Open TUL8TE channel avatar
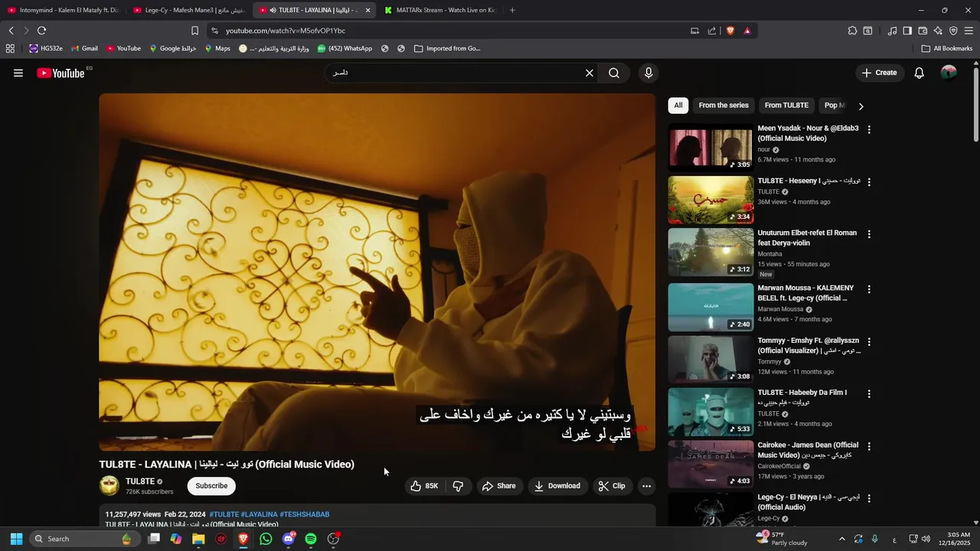Screen dimensions: 980x551 coord(109,486)
